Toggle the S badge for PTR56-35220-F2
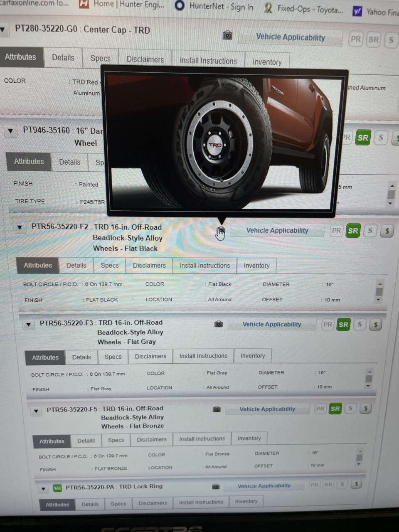The image size is (399, 532). pos(370,231)
